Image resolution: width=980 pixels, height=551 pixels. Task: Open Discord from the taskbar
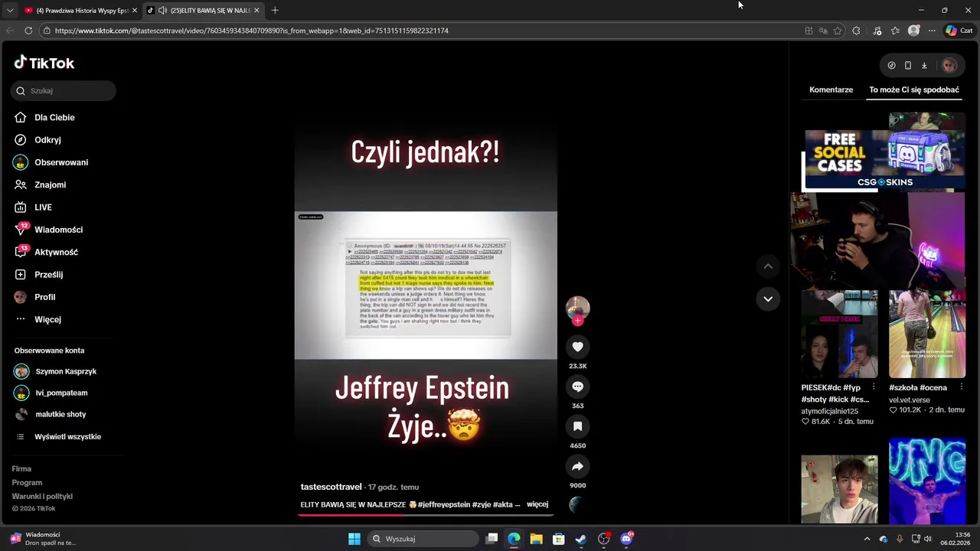626,539
